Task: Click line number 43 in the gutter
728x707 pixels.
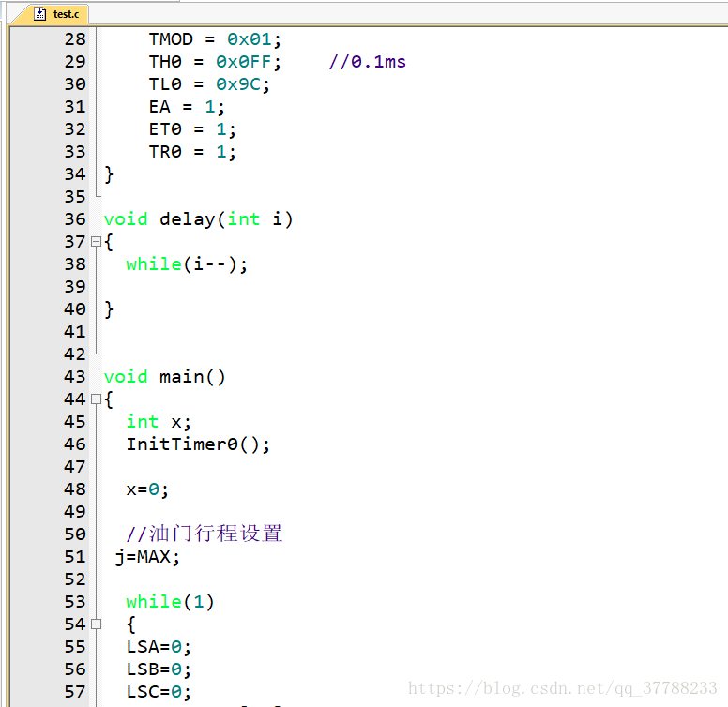Action: click(75, 377)
